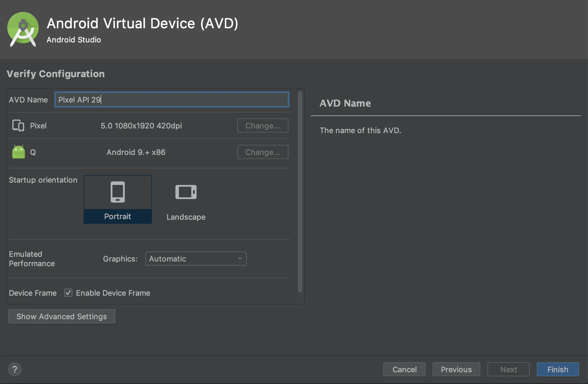Go back with Previous button
The image size is (588, 384).
click(x=456, y=369)
